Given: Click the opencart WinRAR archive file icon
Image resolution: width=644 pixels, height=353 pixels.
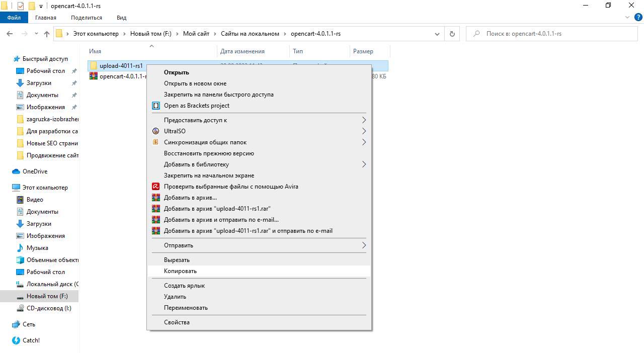Looking at the screenshot, I should (x=94, y=76).
